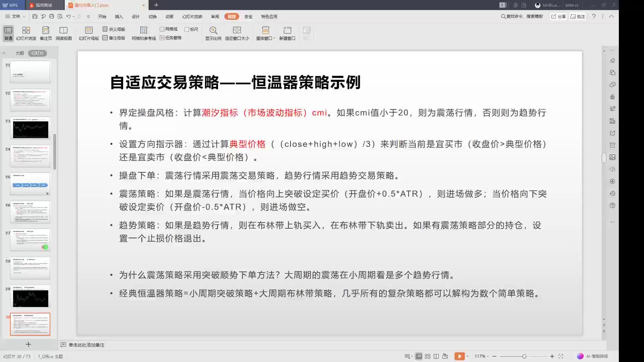Open the 审阅 ribbon tab
The height and width of the screenshot is (362, 644).
click(215, 16)
